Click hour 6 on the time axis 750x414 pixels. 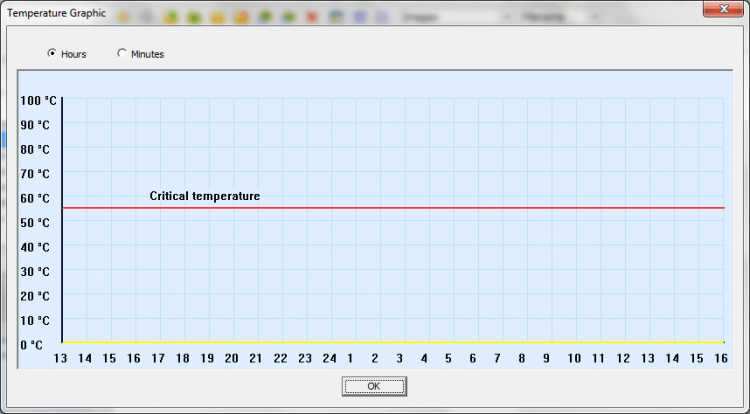coord(473,358)
